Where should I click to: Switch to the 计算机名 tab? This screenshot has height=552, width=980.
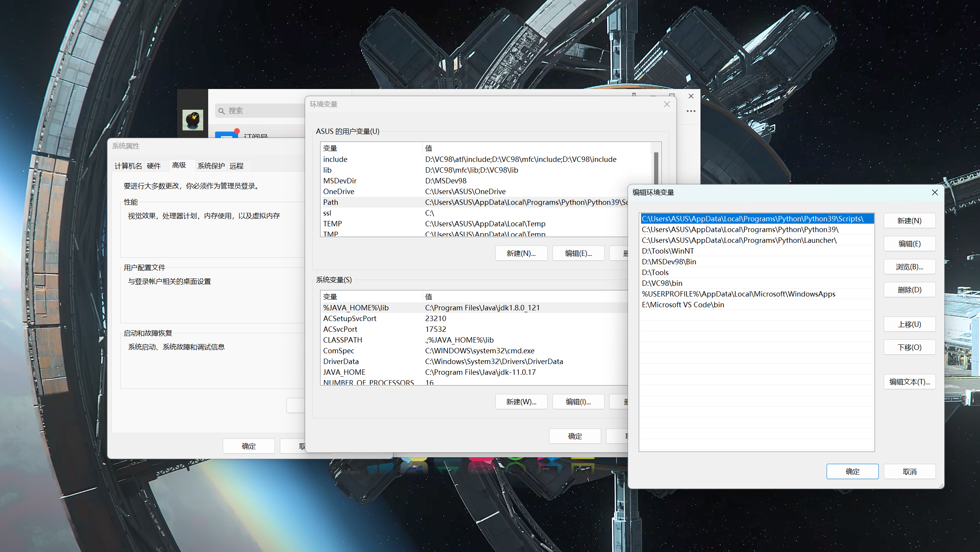(x=128, y=166)
